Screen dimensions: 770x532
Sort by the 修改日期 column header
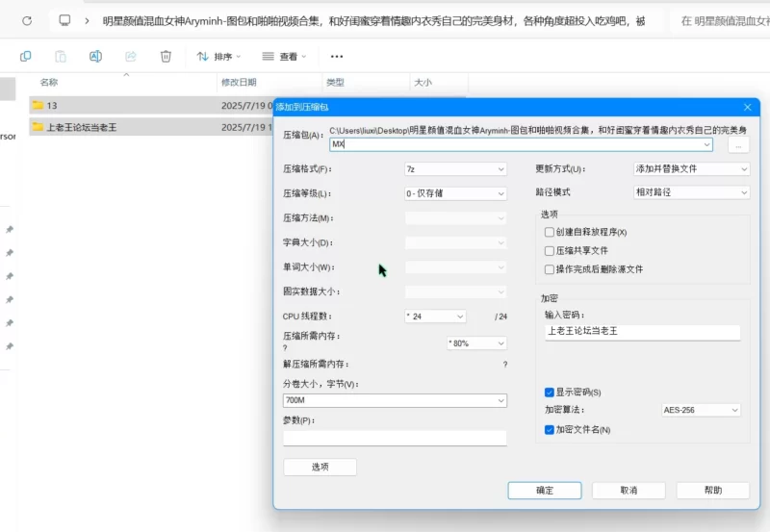[239, 82]
